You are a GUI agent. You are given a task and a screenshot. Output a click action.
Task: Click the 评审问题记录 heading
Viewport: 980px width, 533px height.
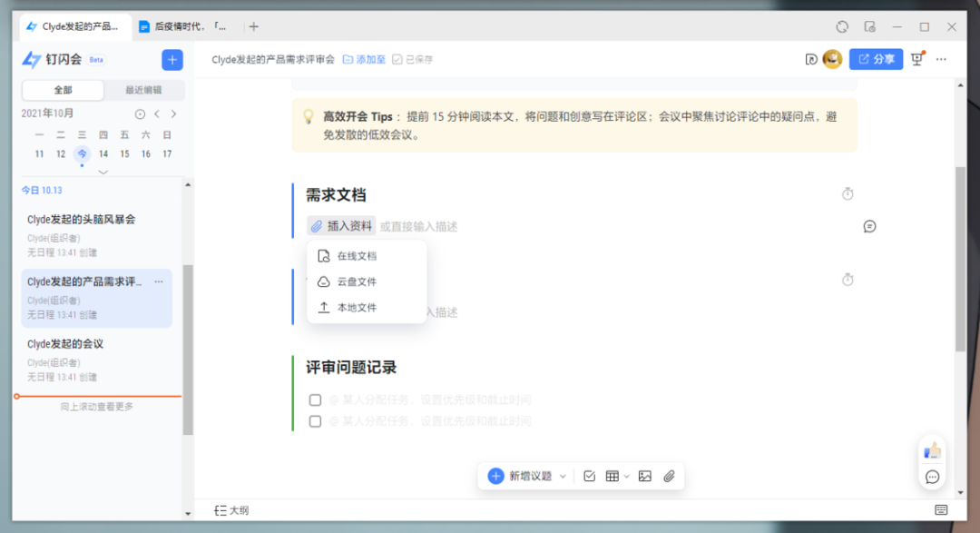(350, 368)
